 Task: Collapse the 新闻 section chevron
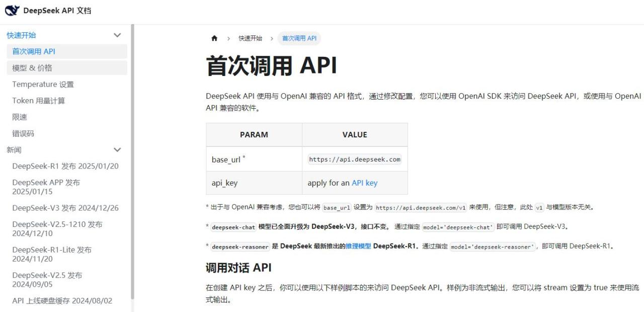click(117, 150)
